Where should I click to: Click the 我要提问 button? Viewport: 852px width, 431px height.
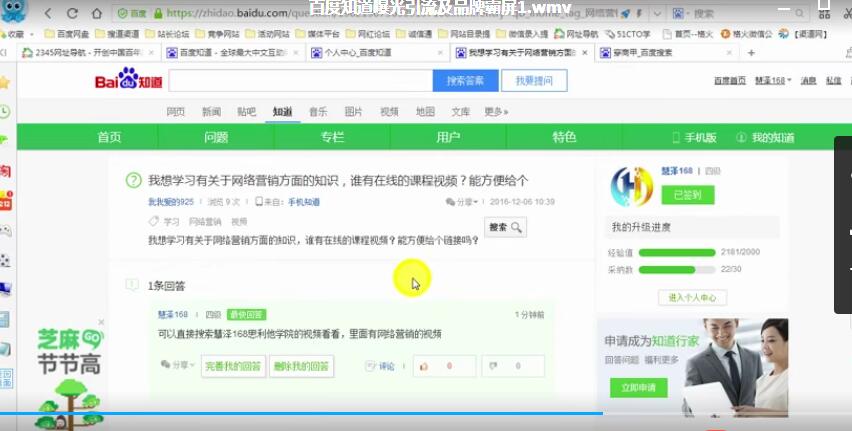[534, 80]
